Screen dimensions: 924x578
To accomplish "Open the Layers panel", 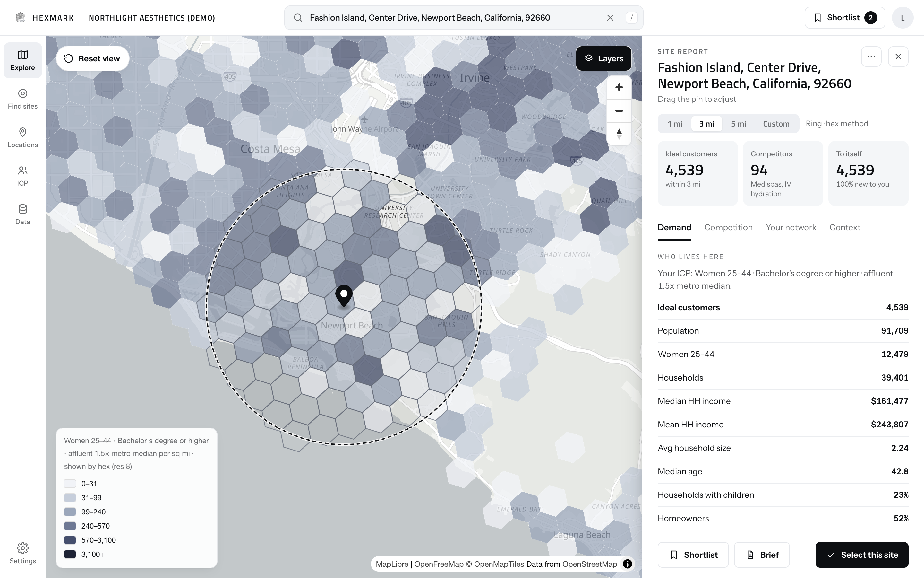I will pos(604,58).
